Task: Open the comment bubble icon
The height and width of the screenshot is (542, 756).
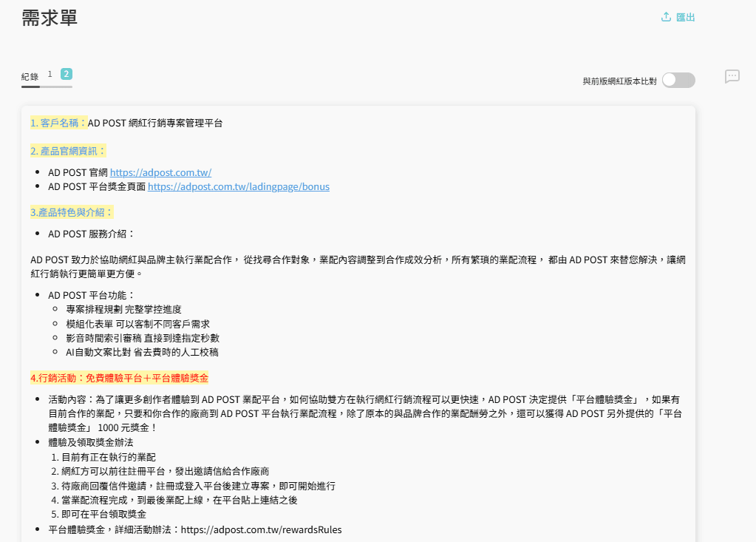Action: click(732, 77)
